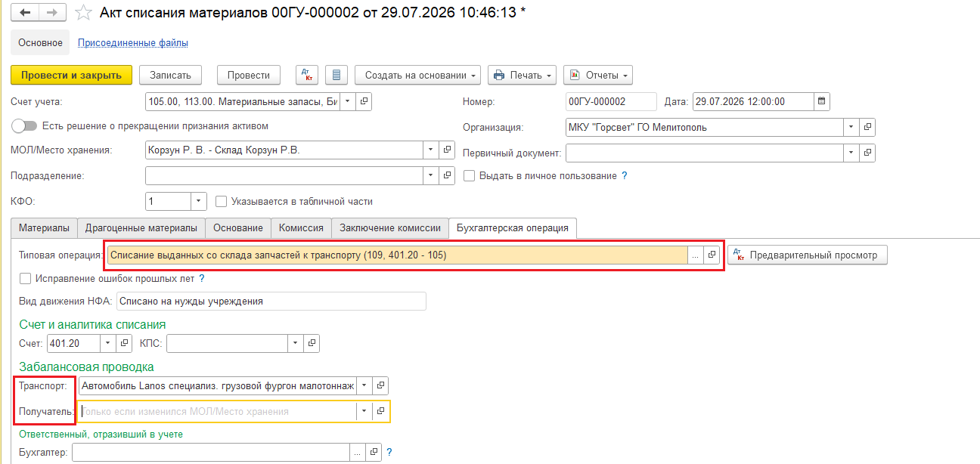The height and width of the screenshot is (464, 980).
Task: Open Получатель value with open-form icon
Action: (x=380, y=411)
